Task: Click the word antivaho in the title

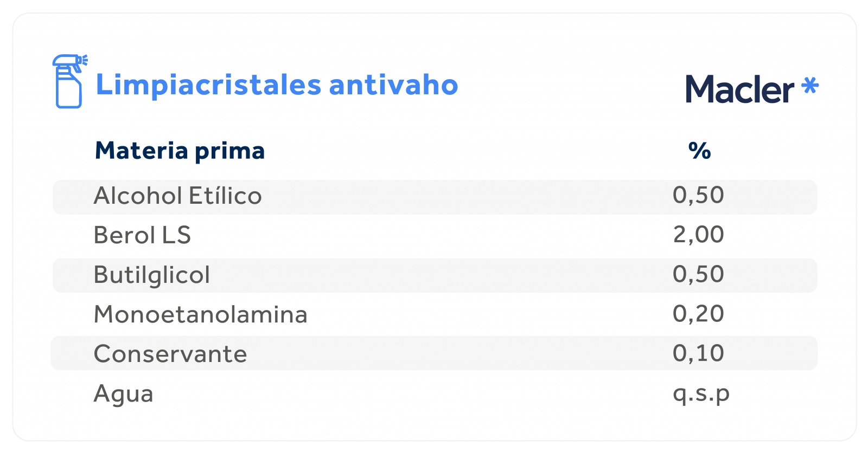Action: tap(393, 85)
